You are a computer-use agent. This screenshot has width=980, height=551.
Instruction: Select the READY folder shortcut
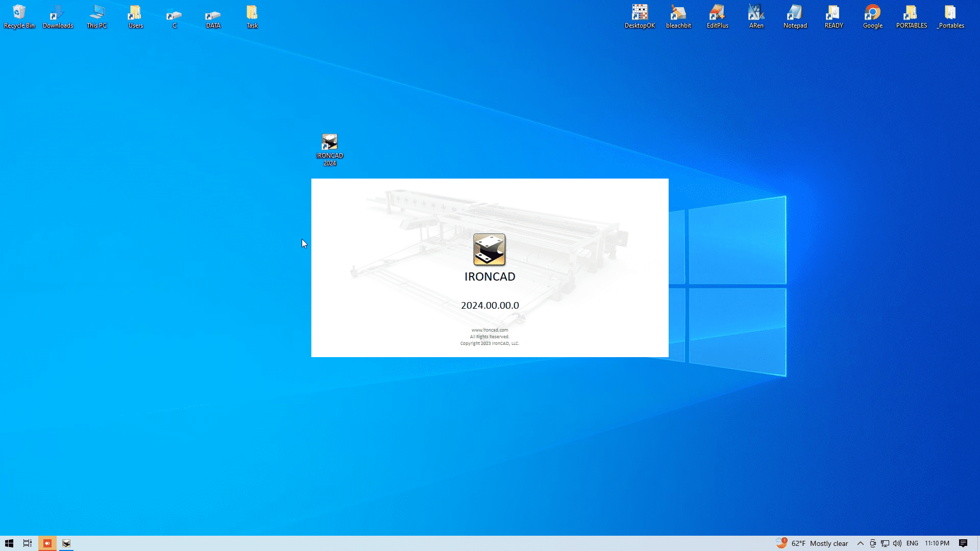point(834,16)
